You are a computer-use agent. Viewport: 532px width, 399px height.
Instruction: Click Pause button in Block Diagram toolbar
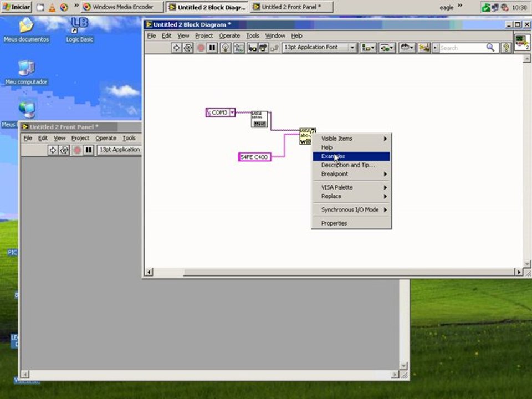212,48
